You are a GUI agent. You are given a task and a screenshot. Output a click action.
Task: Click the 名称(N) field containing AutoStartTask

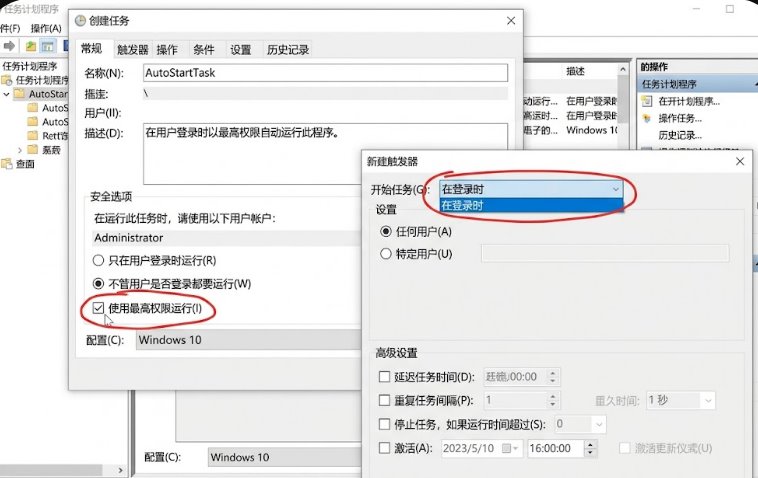[325, 72]
